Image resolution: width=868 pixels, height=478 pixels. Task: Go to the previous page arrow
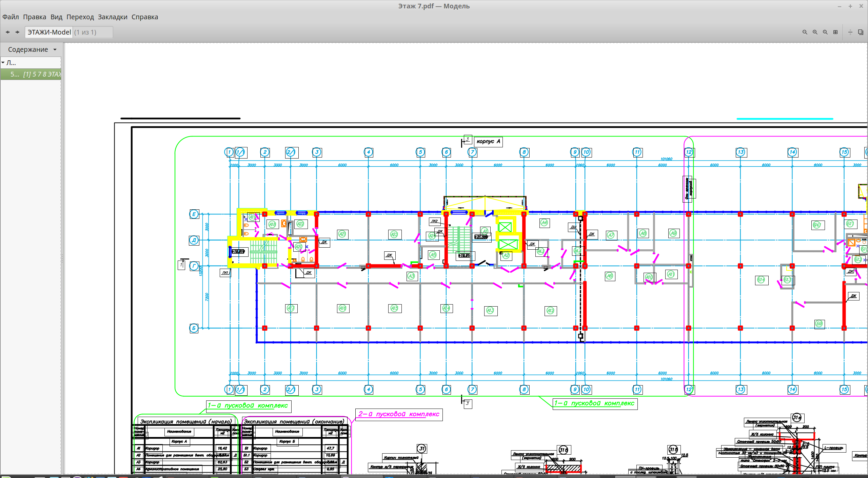[x=7, y=32]
